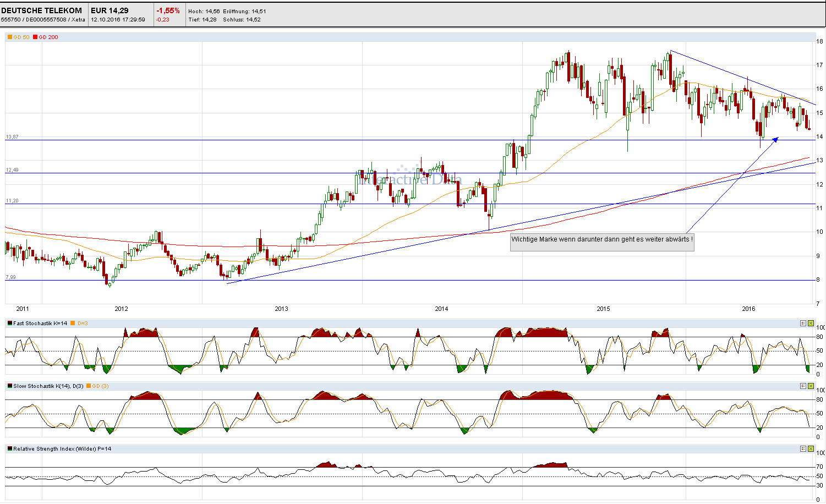
Task: Click the orange GD 50 legend swatch
Action: [10, 37]
